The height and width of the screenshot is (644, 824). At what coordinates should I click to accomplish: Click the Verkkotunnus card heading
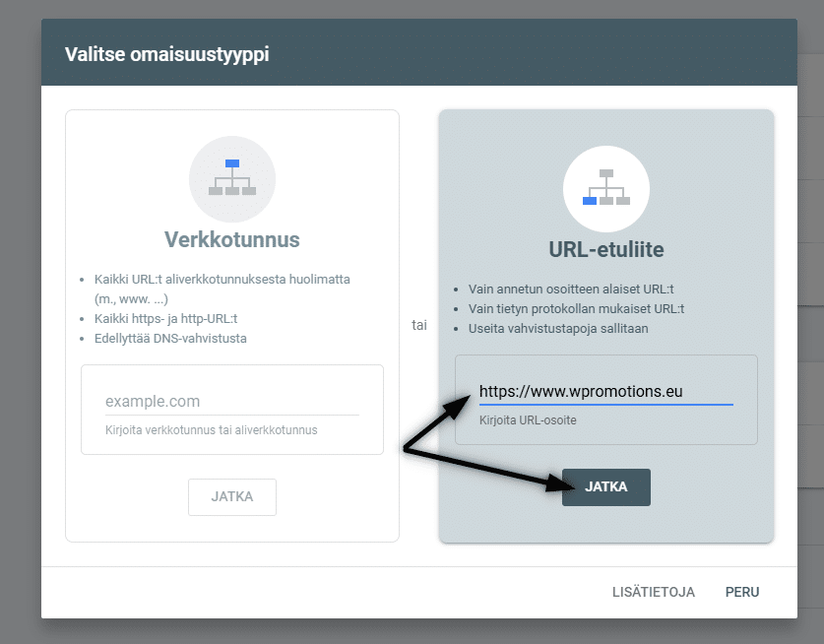pyautogui.click(x=231, y=239)
